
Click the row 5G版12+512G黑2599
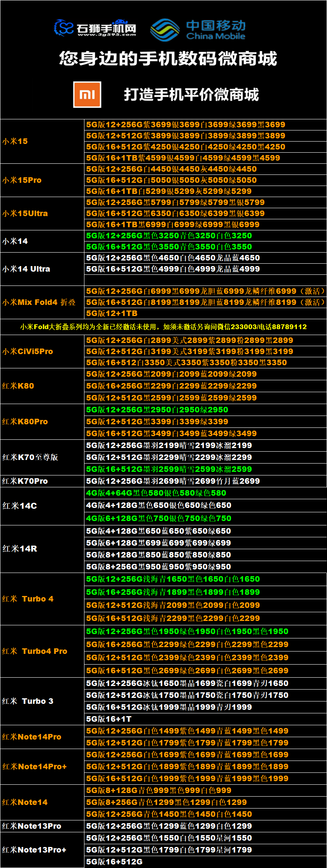206,398
